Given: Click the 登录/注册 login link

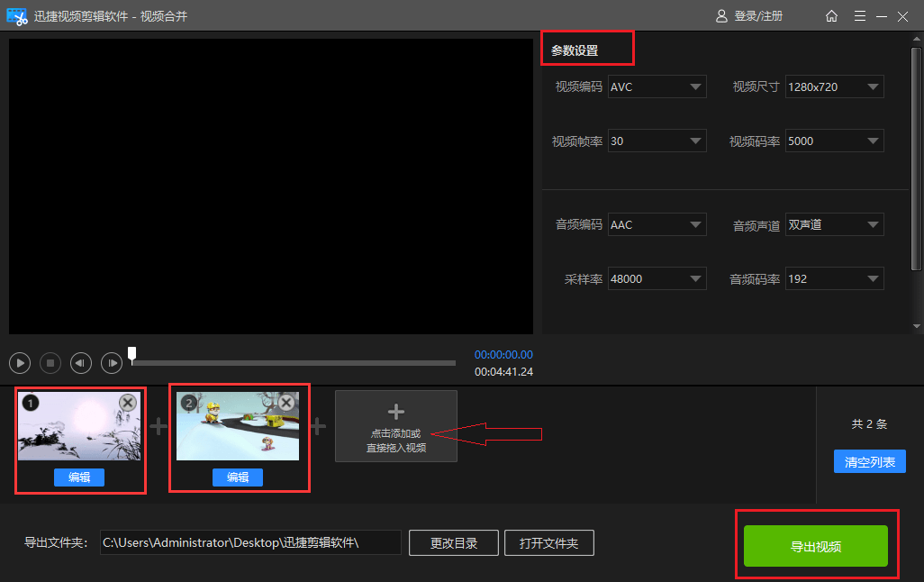Looking at the screenshot, I should coord(749,16).
